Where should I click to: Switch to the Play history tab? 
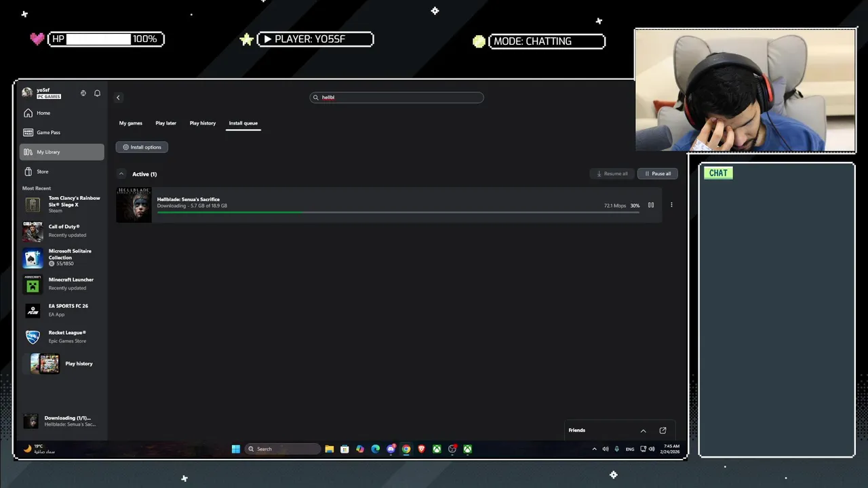[x=203, y=123]
